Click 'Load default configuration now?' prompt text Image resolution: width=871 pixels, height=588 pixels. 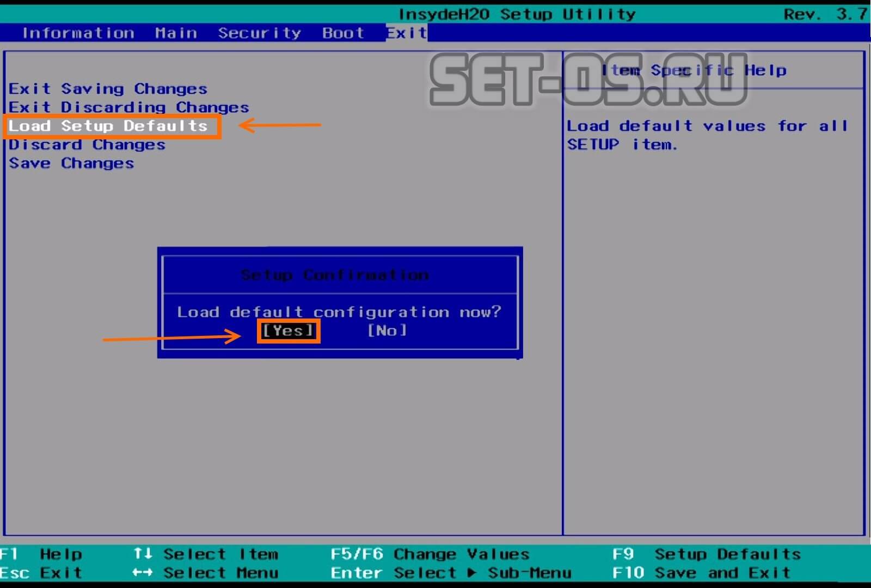[339, 312]
